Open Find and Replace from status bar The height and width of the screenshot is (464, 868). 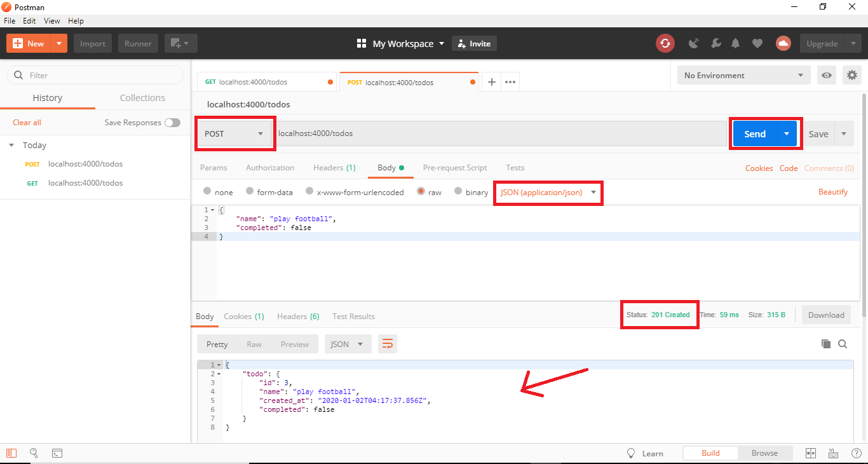tap(34, 453)
